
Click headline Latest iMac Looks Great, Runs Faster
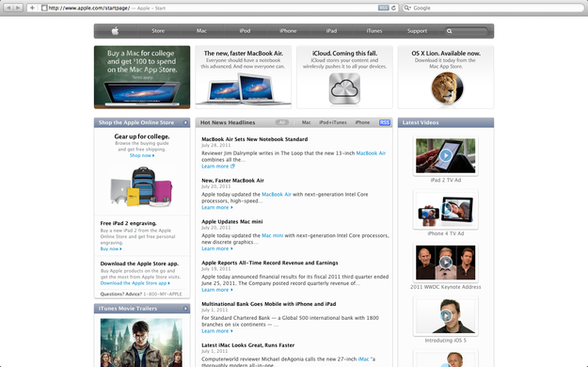tap(247, 345)
